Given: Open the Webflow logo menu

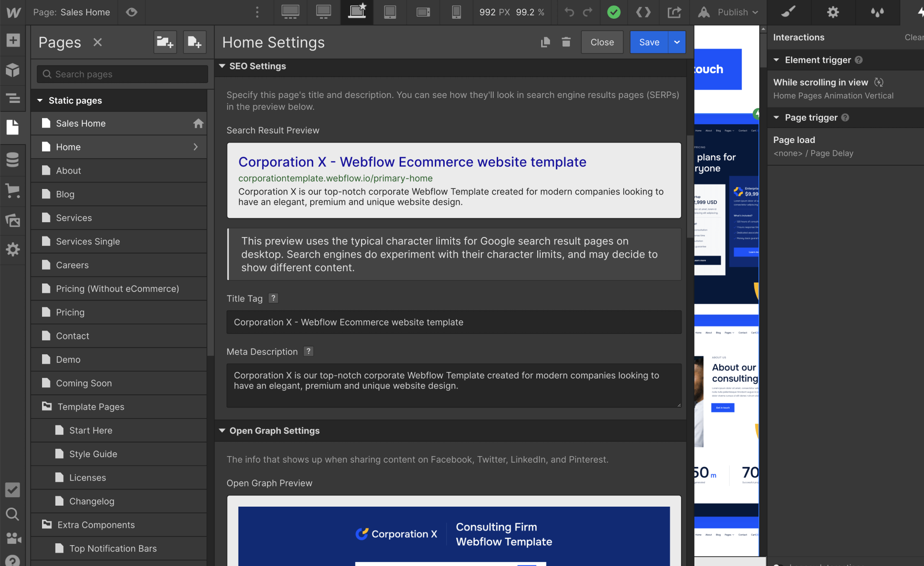Looking at the screenshot, I should [13, 12].
